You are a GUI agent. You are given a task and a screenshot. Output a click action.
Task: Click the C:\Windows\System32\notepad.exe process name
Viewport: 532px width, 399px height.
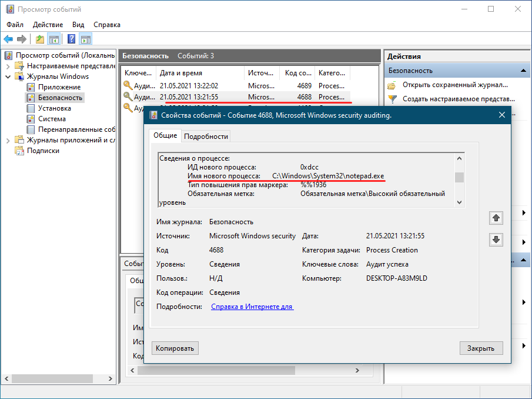328,176
